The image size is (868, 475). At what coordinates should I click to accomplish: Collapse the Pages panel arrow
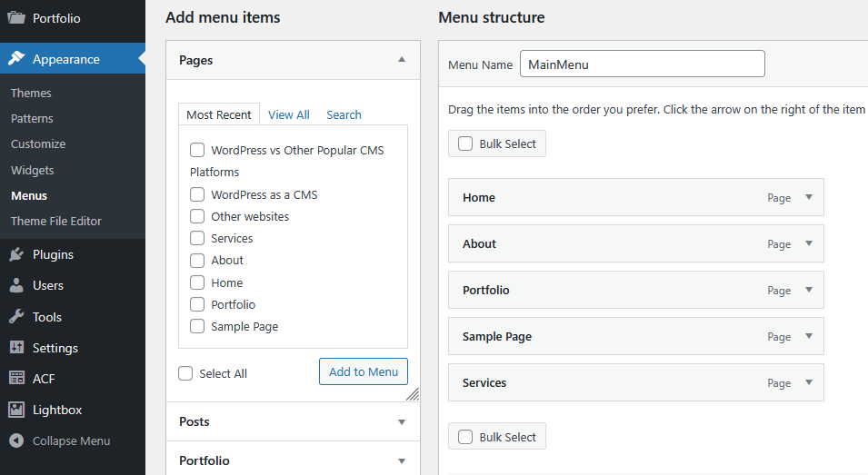coord(402,60)
